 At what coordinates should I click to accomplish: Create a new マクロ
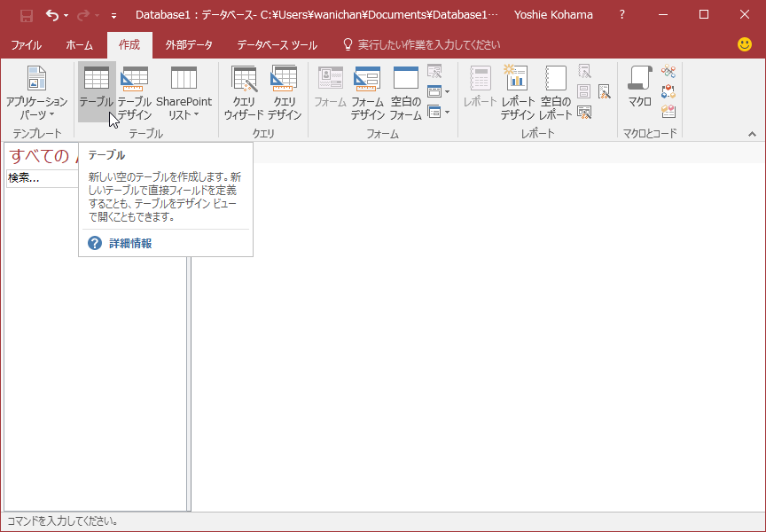click(x=640, y=87)
